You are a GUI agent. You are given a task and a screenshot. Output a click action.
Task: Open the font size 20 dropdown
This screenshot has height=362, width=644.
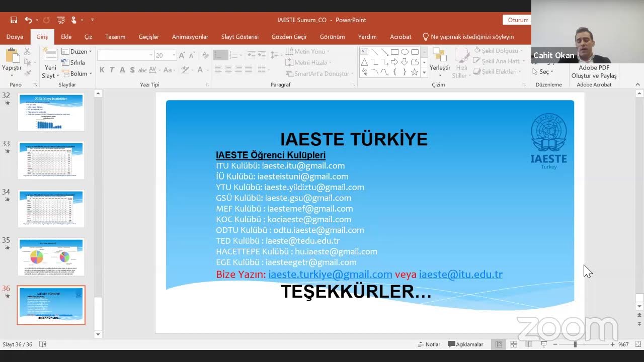tap(165, 55)
